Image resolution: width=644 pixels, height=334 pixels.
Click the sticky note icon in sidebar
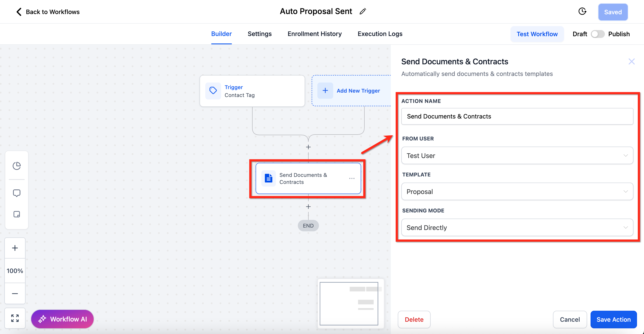pyautogui.click(x=16, y=214)
